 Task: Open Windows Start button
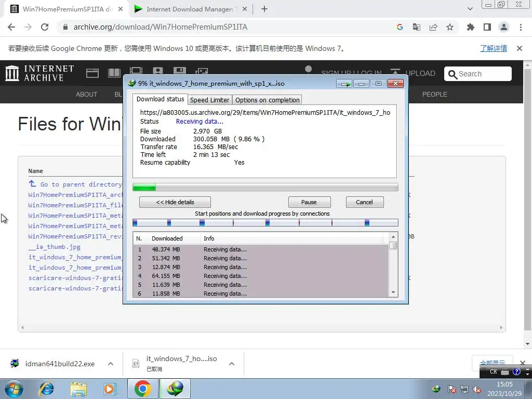pos(14,389)
